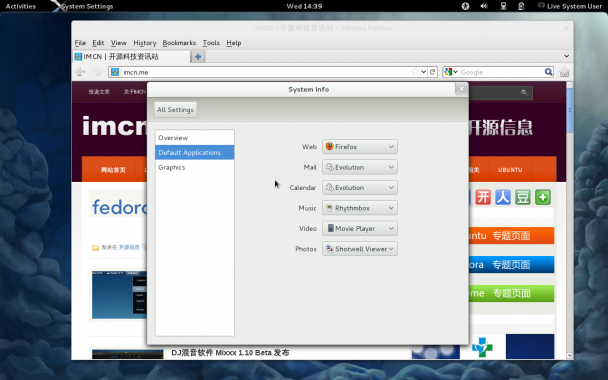Image resolution: width=608 pixels, height=380 pixels.
Task: Open the Calendar default application dropdown
Action: [x=359, y=188]
